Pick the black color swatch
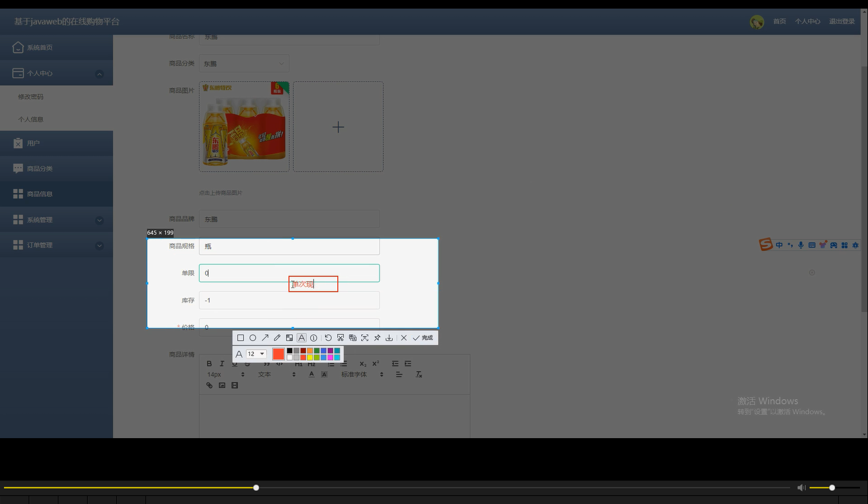The image size is (868, 504). click(x=290, y=351)
